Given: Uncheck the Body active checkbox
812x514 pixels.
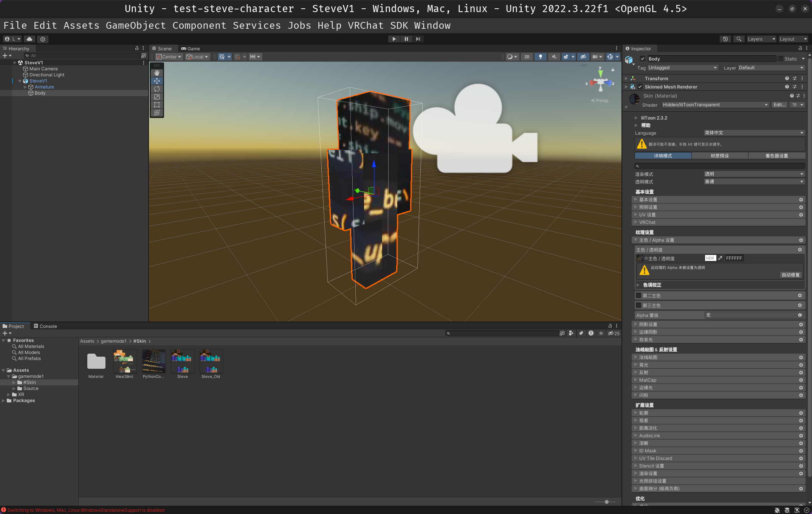Looking at the screenshot, I should pos(643,59).
